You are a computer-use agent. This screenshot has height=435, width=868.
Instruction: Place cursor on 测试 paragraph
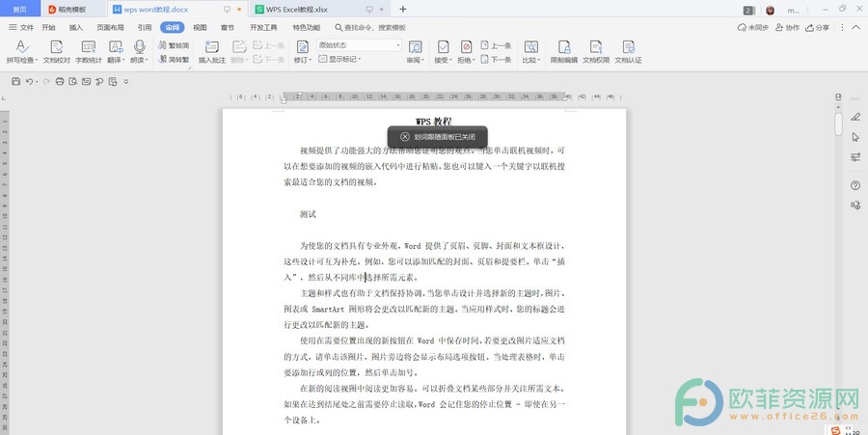click(x=308, y=214)
